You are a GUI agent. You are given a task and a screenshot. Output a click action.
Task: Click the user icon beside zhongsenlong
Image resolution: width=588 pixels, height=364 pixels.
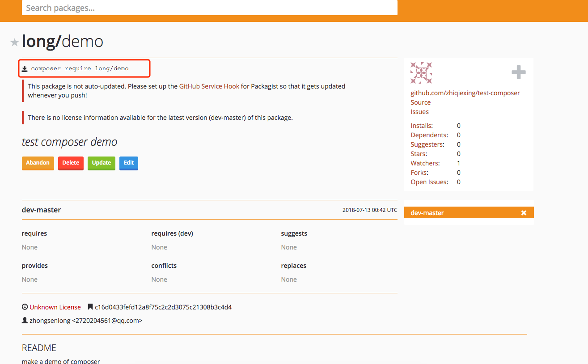25,321
